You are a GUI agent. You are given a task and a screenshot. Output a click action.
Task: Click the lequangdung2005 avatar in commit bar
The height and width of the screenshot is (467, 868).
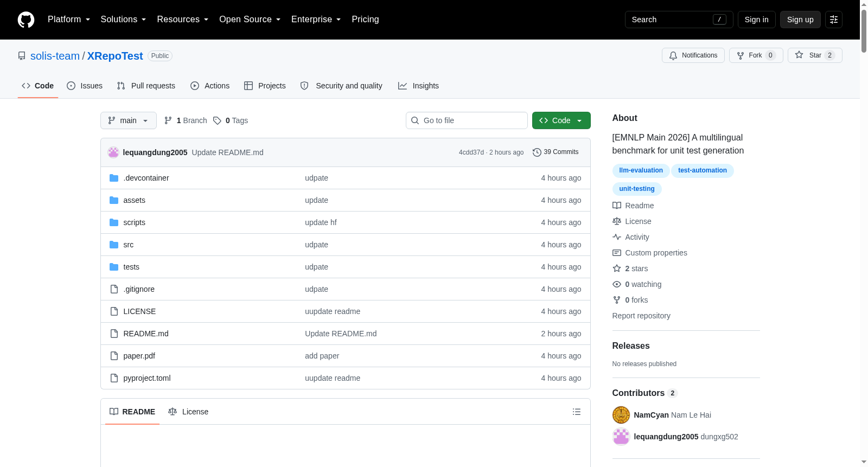pos(113,152)
